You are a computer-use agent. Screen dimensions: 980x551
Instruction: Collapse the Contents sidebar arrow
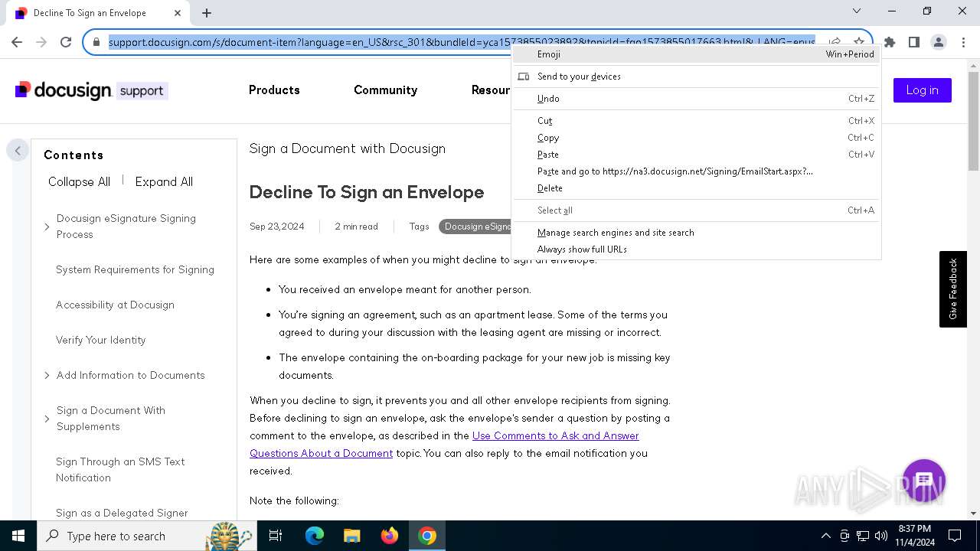click(18, 150)
